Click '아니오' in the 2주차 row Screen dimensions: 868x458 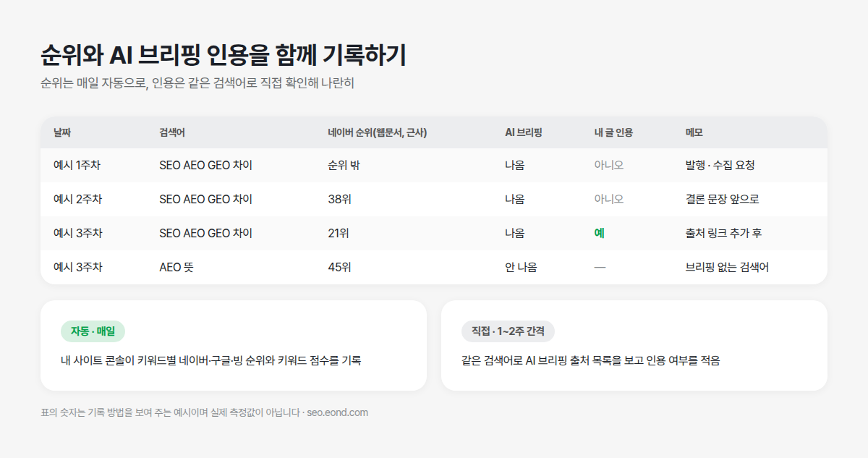pyautogui.click(x=608, y=199)
